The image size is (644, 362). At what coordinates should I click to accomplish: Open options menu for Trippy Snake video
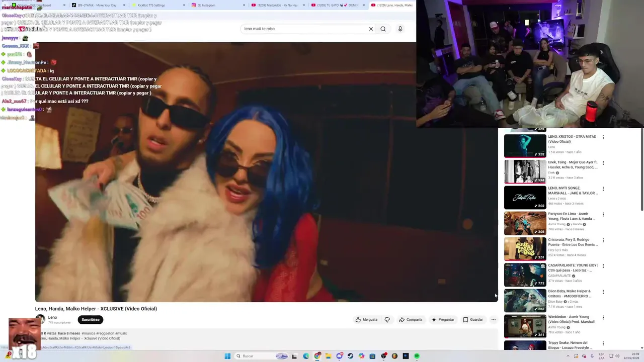pyautogui.click(x=603, y=343)
